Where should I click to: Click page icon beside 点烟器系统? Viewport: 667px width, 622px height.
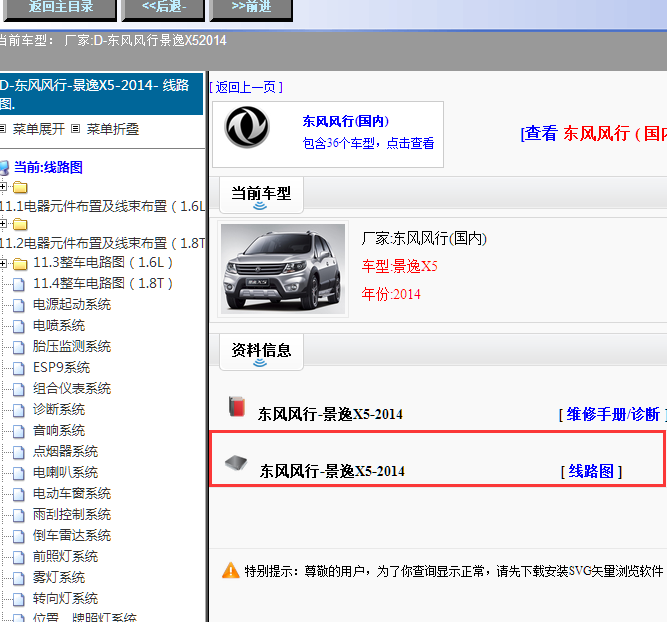(19, 452)
